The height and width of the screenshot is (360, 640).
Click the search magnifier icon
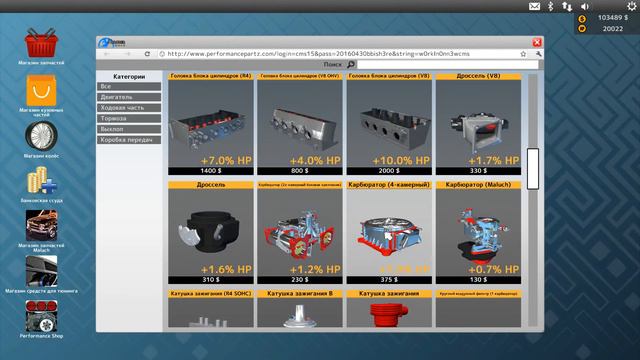tap(351, 64)
